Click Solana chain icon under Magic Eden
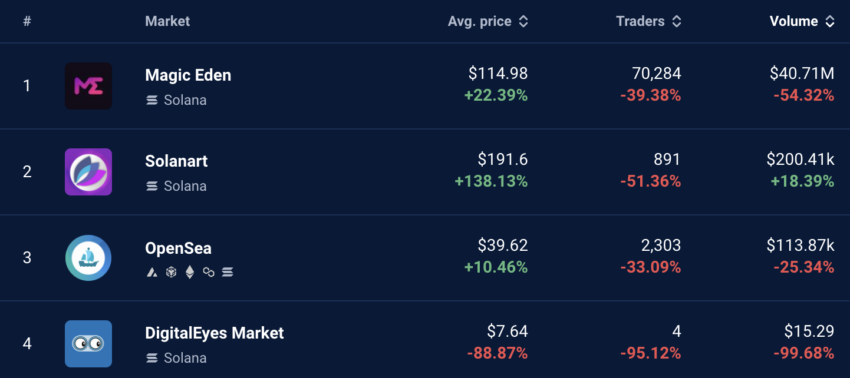The height and width of the screenshot is (378, 850). coord(152,100)
